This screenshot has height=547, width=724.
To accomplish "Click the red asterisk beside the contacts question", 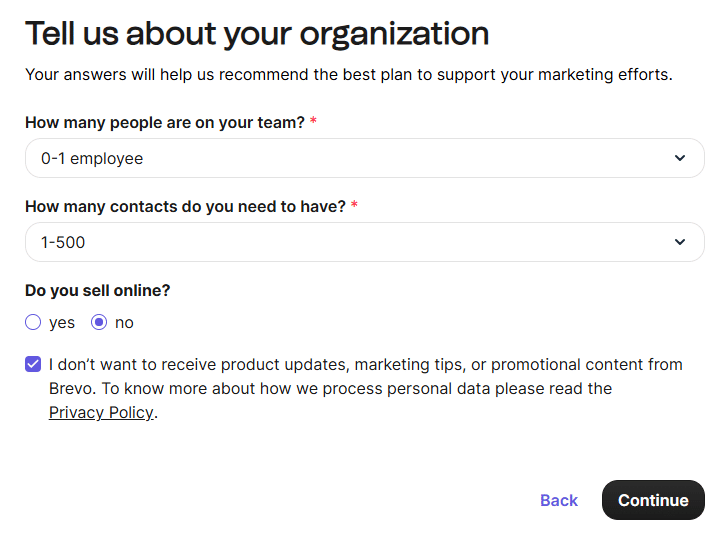I will [354, 205].
